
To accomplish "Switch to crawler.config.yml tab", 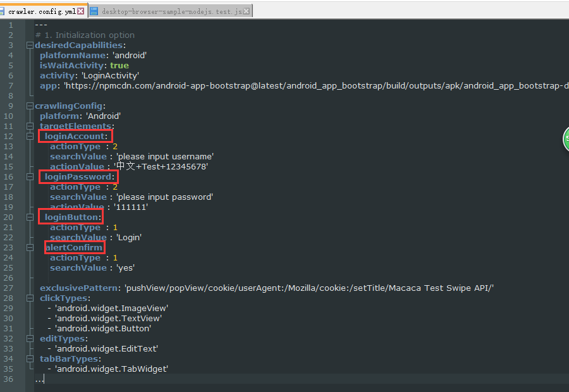I will pos(42,11).
